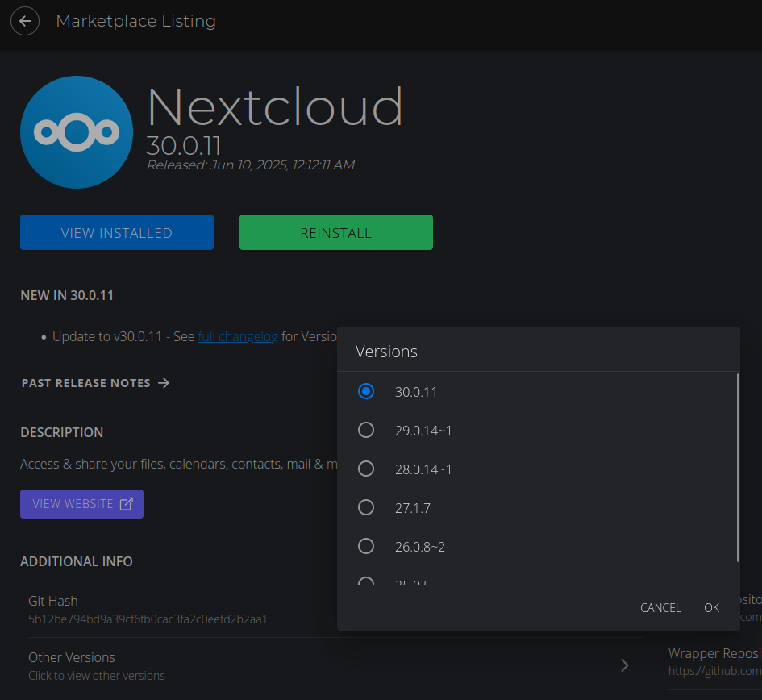Select version 29.0.14~1 radio button
Image resolution: width=762 pixels, height=700 pixels.
click(366, 430)
